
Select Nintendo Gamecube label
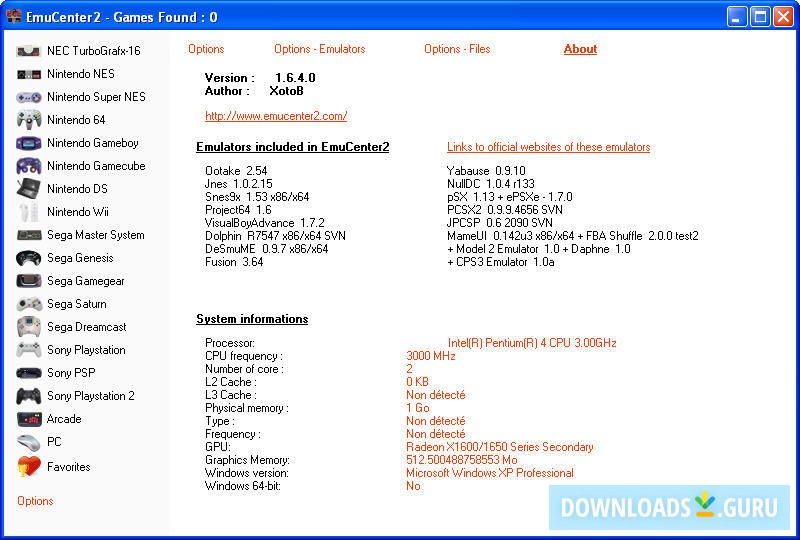(96, 166)
